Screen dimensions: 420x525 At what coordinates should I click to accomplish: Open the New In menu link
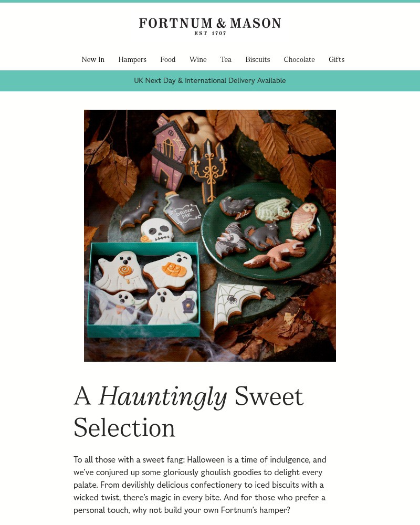click(x=93, y=60)
